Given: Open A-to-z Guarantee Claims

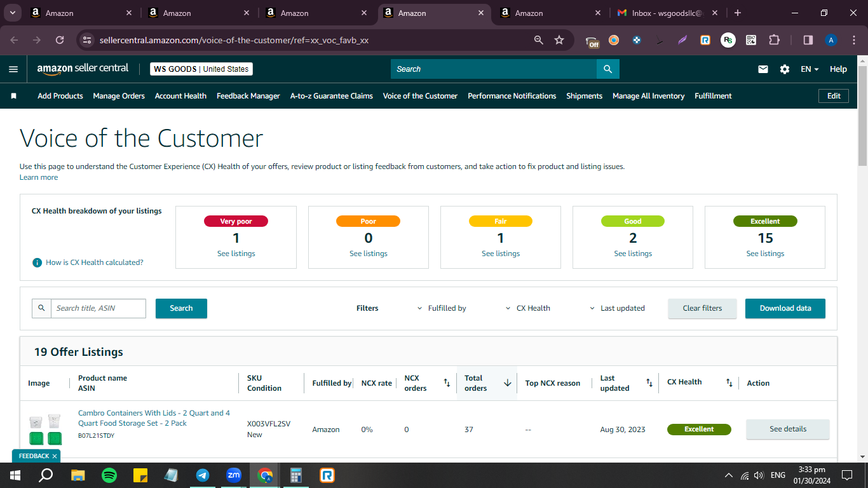Looking at the screenshot, I should (332, 96).
